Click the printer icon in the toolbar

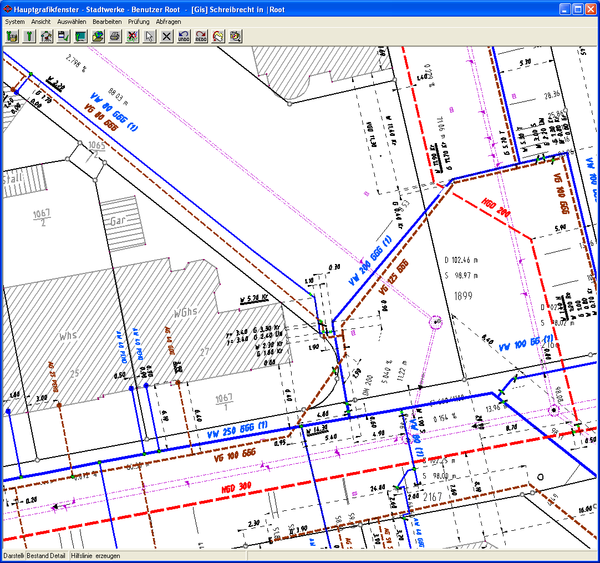tap(115, 37)
